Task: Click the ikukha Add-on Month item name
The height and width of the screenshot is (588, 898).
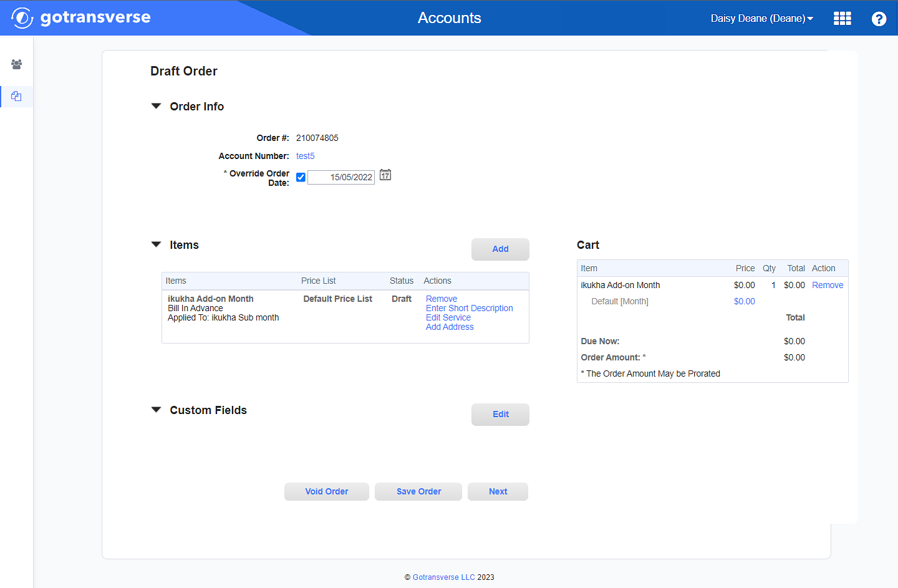Action: pos(210,299)
